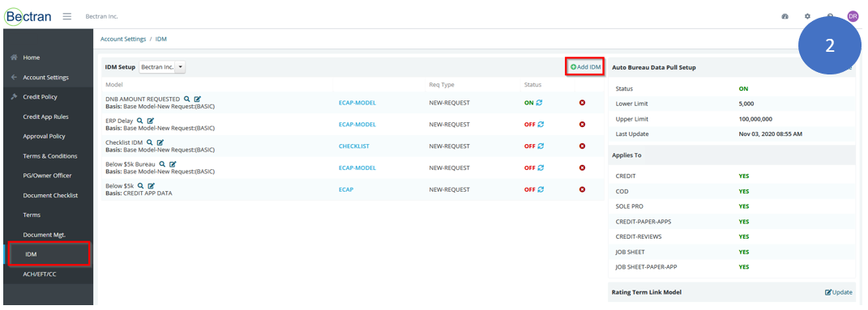Delete the CREDIT APP DATA basis model
Viewport: 868px width, 310px height.
tap(582, 189)
